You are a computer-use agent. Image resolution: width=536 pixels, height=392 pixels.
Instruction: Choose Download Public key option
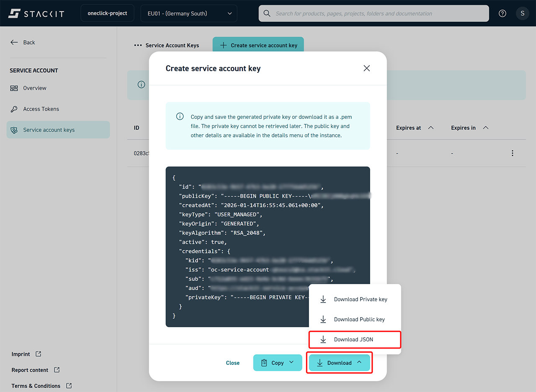[359, 319]
